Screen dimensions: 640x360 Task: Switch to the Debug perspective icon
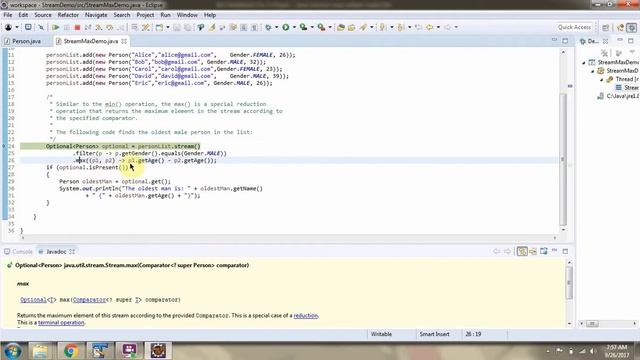click(631, 27)
